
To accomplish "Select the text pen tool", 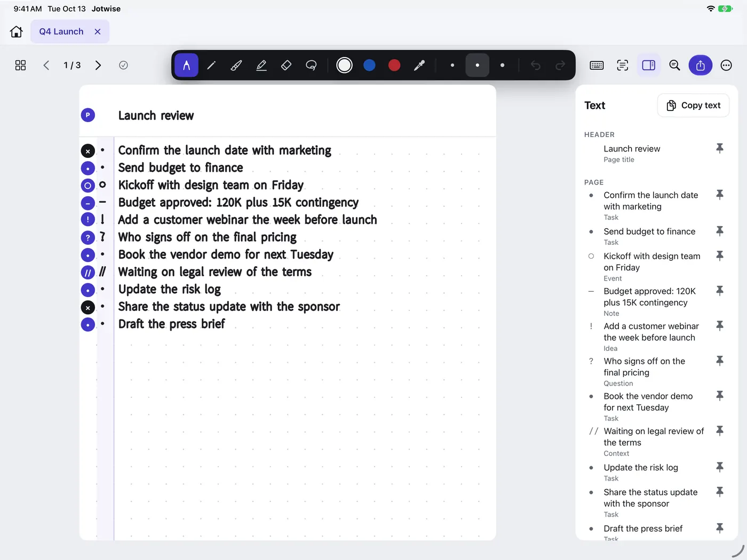I will tap(186, 65).
